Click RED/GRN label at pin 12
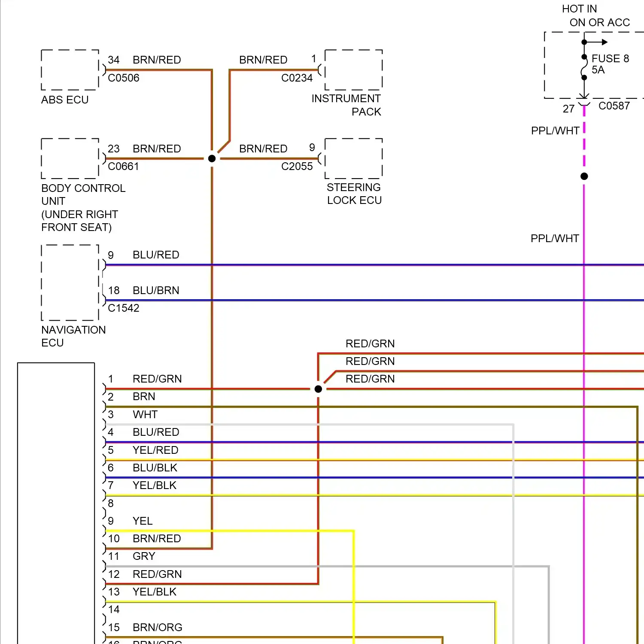 click(157, 574)
